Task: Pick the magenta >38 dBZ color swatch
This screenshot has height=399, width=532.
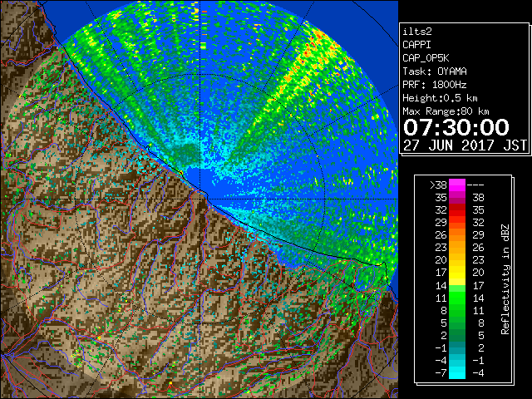Action: [457, 185]
